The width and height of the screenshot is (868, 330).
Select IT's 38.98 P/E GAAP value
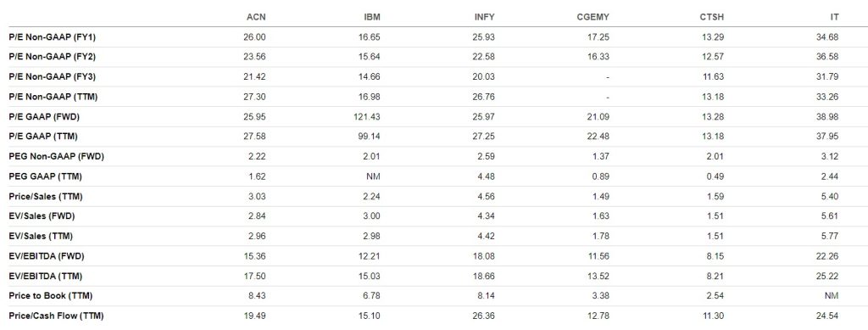(827, 117)
